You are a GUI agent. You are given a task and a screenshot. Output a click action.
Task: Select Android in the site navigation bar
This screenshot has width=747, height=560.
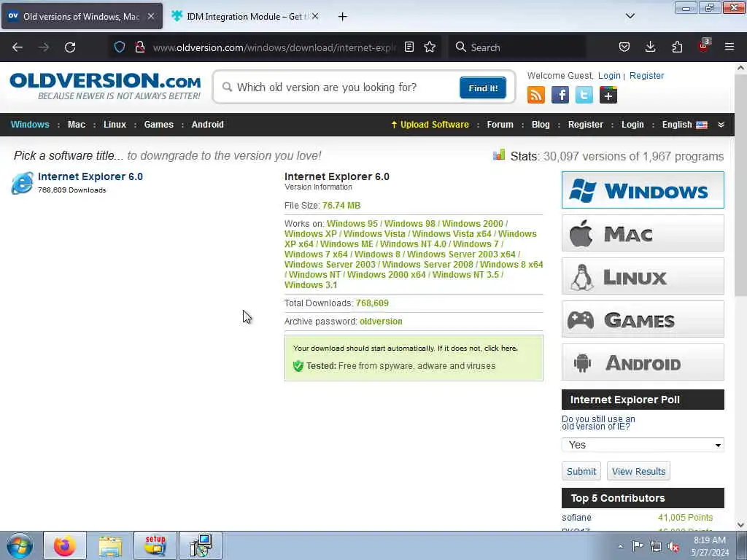(208, 124)
